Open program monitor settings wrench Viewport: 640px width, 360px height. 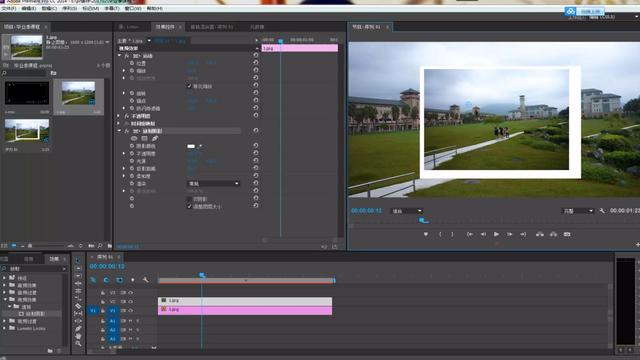(x=602, y=211)
